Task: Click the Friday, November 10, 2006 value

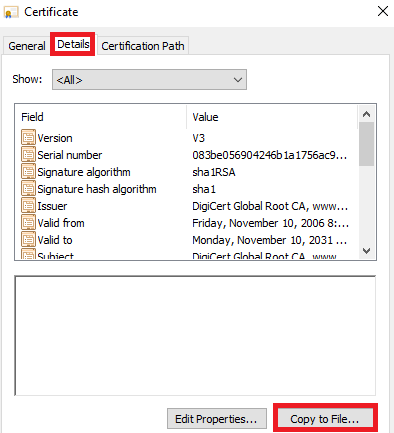Action: pyautogui.click(x=271, y=223)
